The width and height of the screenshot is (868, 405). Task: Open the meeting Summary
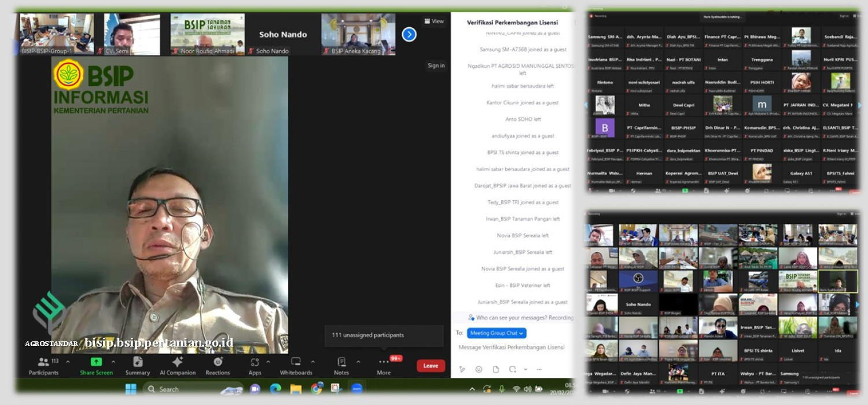point(138,362)
